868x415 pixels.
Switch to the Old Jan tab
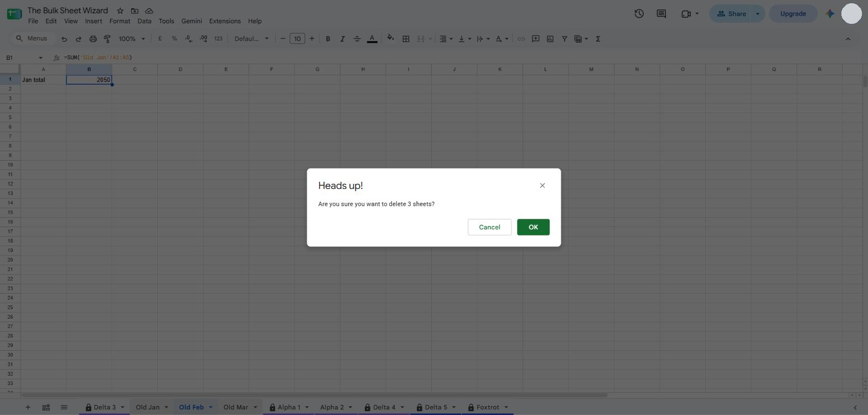pos(148,407)
